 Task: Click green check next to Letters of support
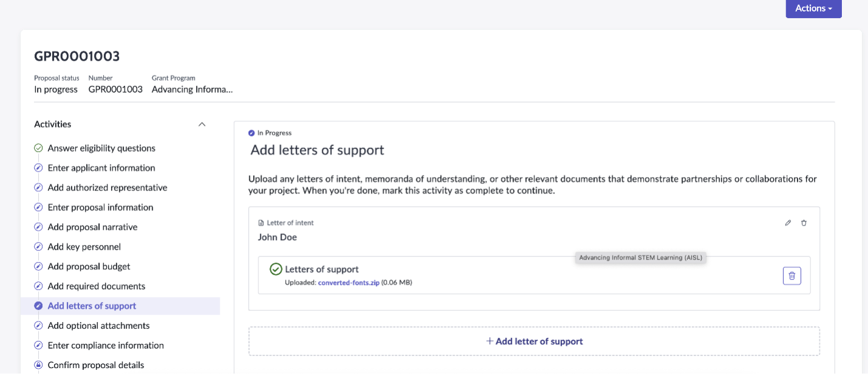276,269
